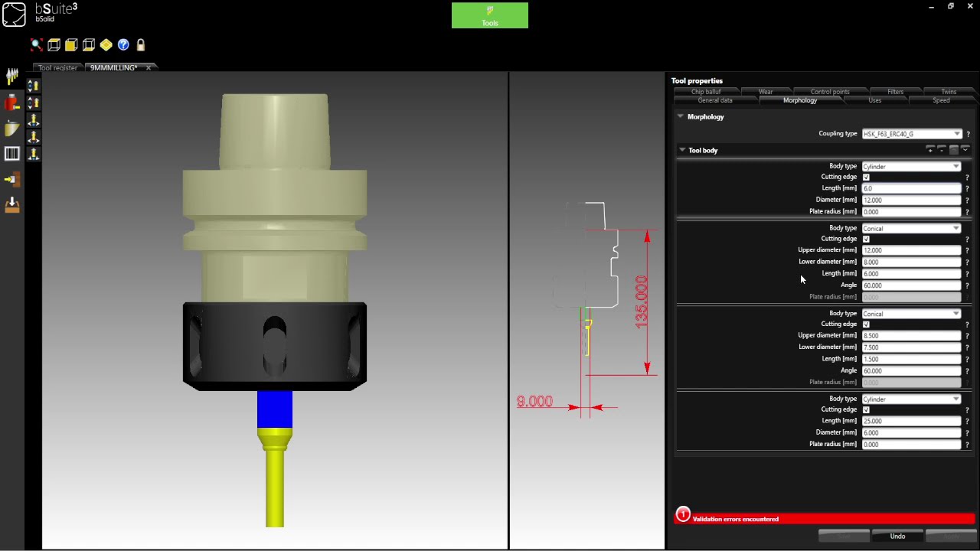Switch to the Tool register tab

coord(57,67)
